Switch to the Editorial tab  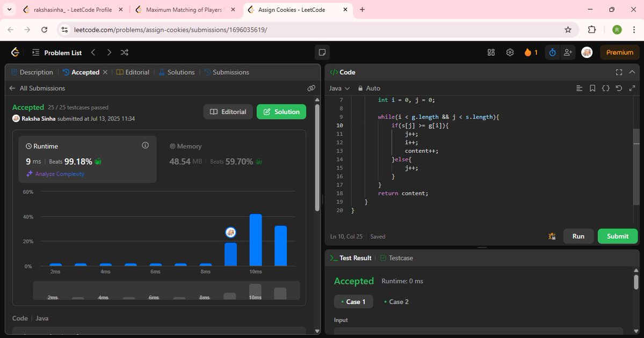pos(133,72)
